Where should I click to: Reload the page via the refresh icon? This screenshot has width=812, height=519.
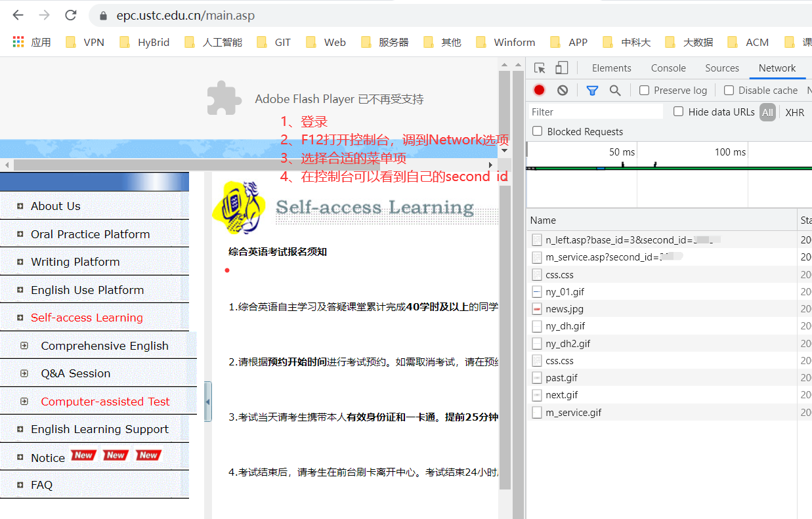click(x=70, y=14)
